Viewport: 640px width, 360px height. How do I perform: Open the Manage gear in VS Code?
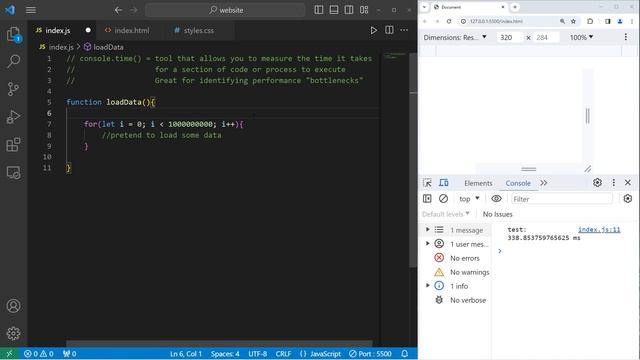pyautogui.click(x=13, y=333)
